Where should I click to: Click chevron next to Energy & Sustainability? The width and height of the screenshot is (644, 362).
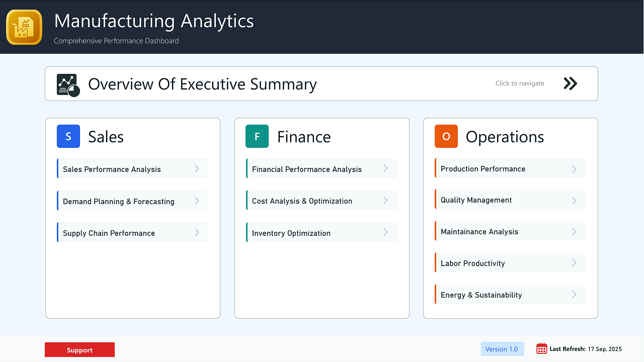click(574, 295)
